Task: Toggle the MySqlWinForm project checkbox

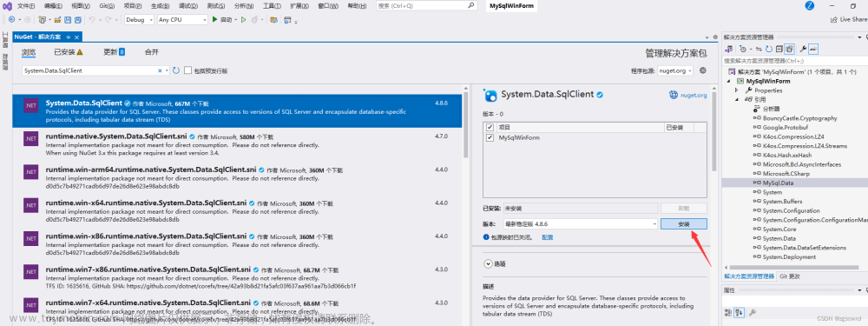Action: click(490, 137)
